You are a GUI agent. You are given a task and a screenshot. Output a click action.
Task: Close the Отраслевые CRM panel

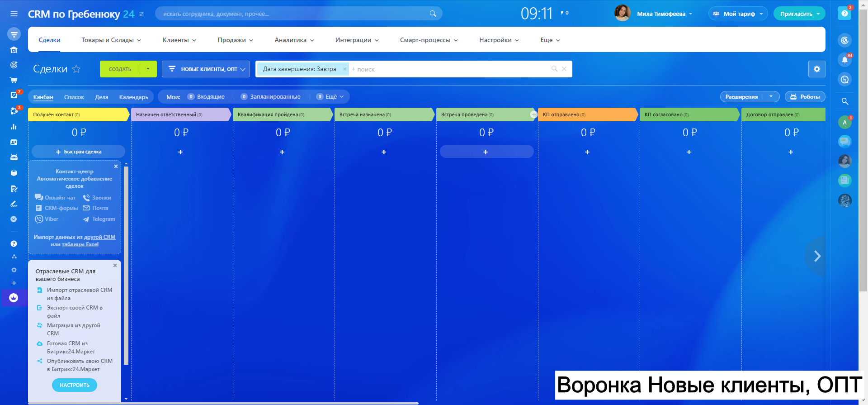115,265
